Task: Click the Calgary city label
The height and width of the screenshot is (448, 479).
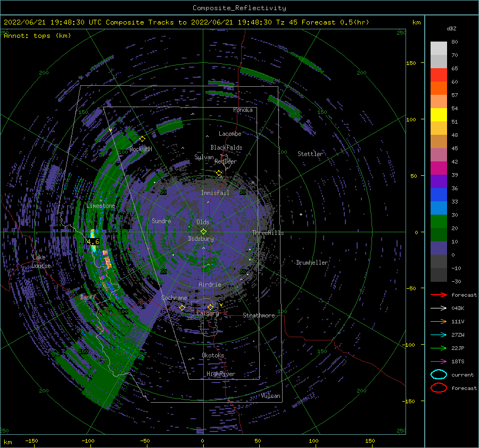Action: click(208, 313)
